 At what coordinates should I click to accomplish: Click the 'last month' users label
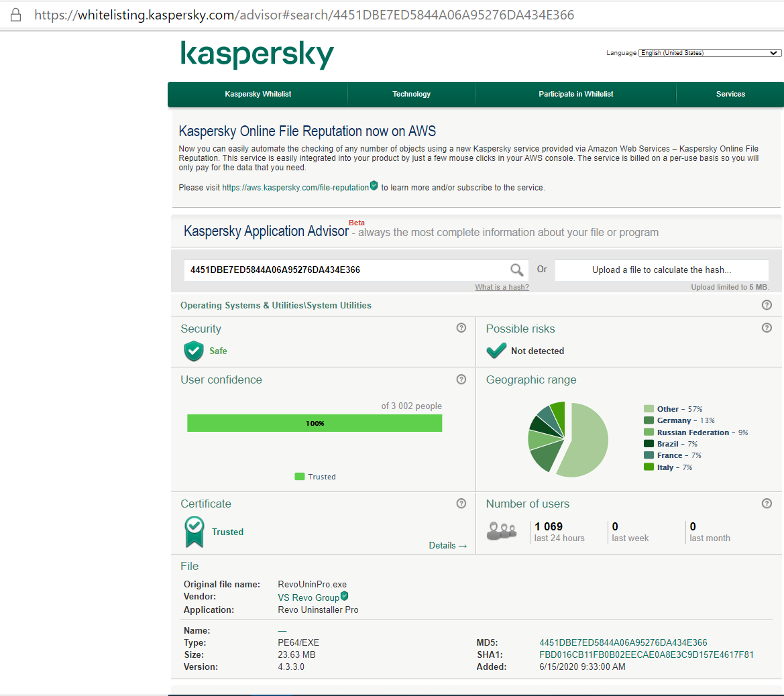710,538
